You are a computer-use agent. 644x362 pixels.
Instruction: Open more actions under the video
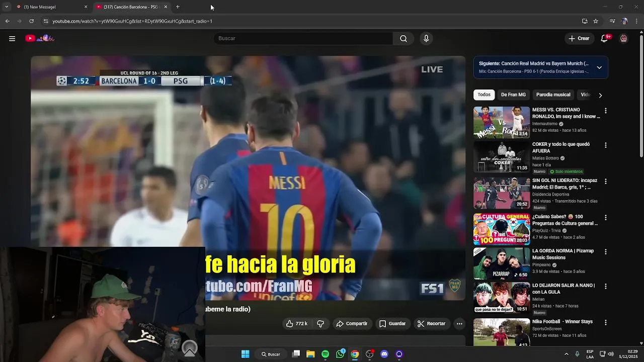[x=459, y=324]
